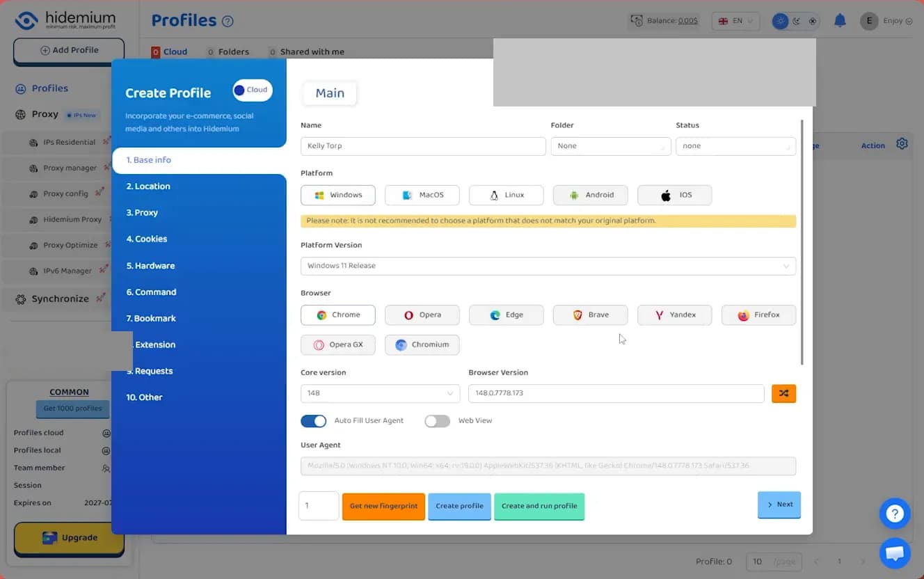Click the dialog vertical scrollbar
Viewport: 924px width, 579px height.
click(803, 242)
